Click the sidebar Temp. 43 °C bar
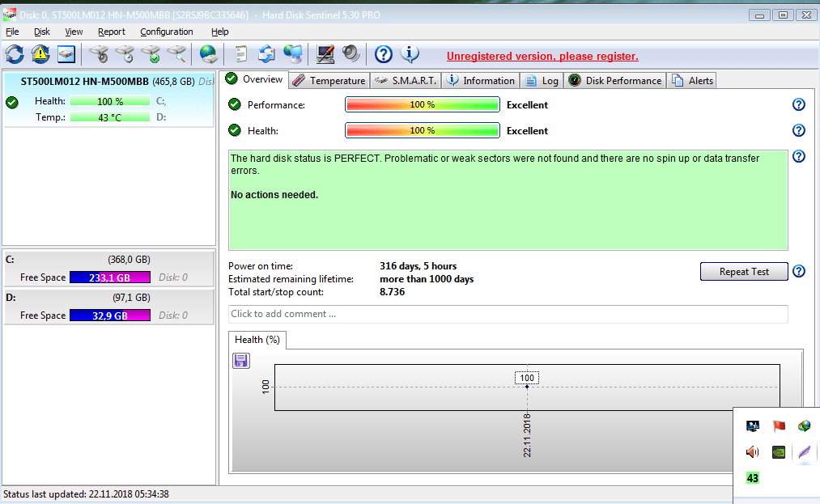 110,117
